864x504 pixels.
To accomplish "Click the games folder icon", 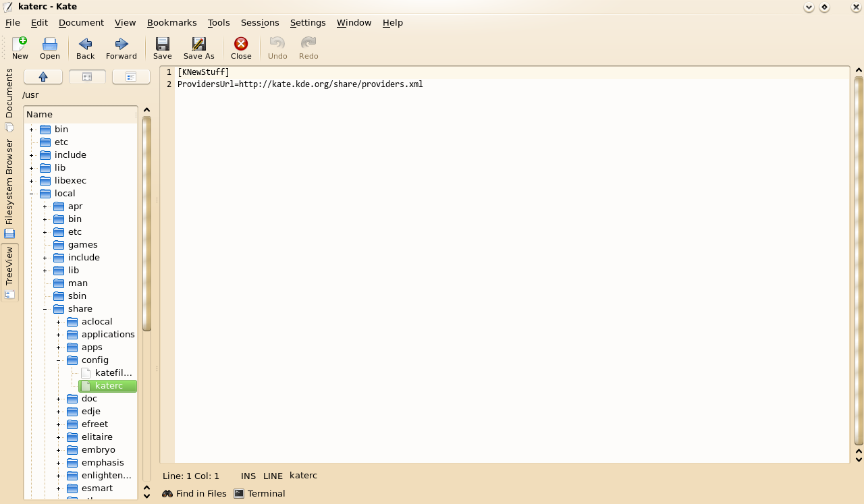I will click(59, 245).
